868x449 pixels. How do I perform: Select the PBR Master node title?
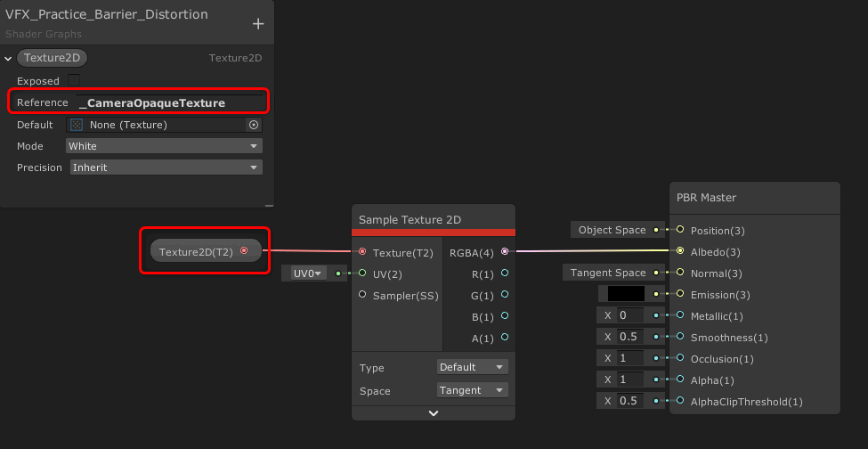tap(706, 198)
